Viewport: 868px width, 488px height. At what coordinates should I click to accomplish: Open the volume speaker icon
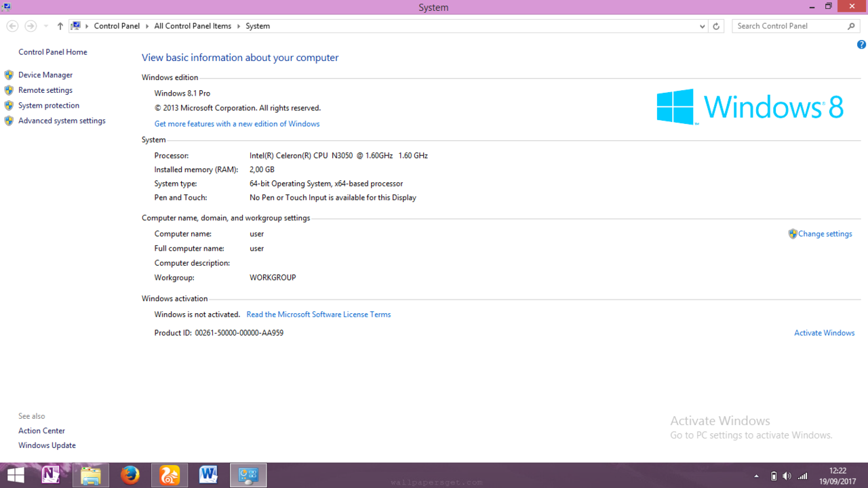tap(787, 476)
